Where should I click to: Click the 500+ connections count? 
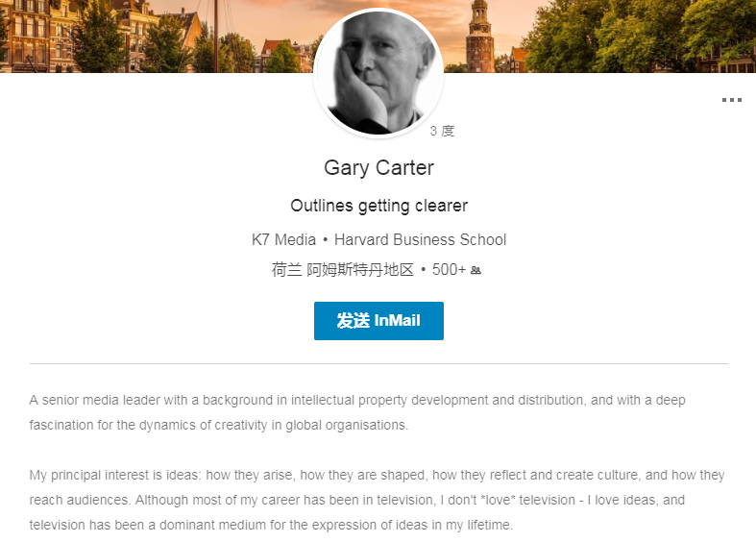pos(449,269)
